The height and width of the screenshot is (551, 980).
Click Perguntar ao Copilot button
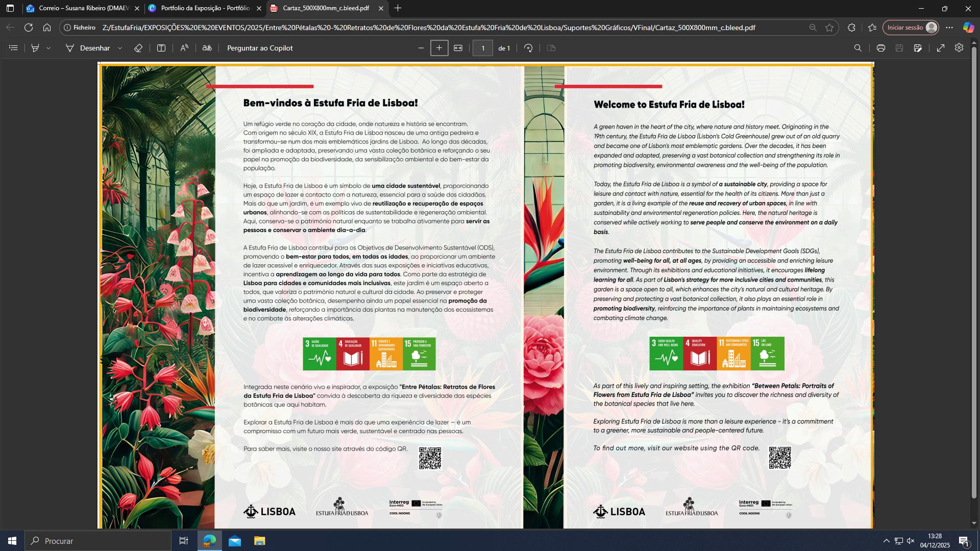point(260,48)
